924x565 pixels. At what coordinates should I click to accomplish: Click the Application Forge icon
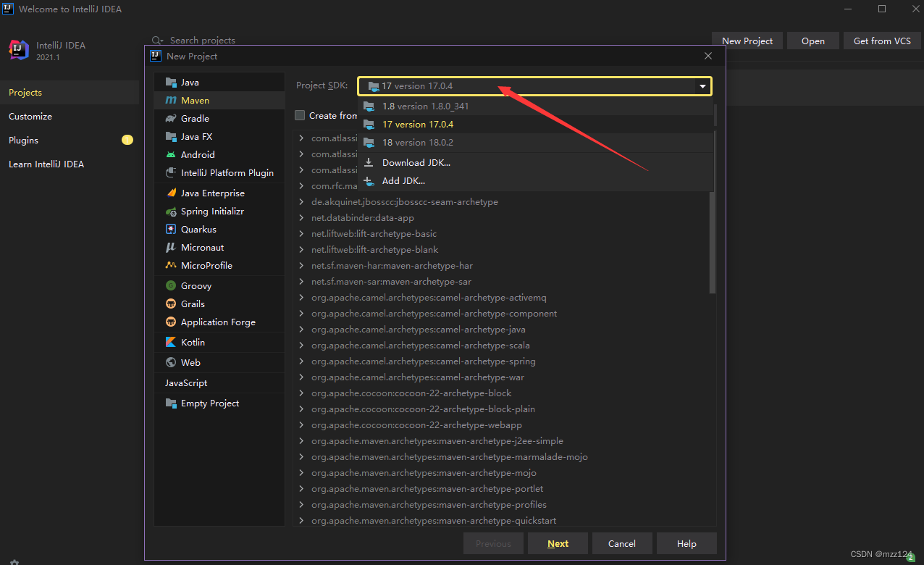(x=171, y=322)
